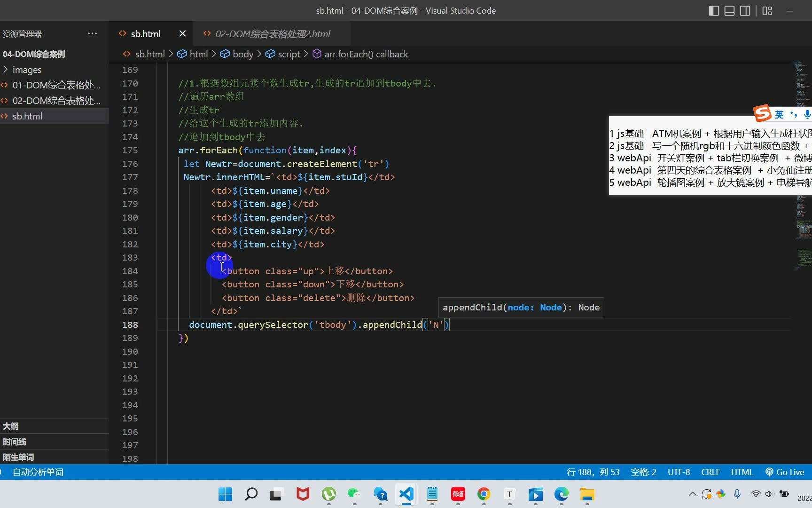Click body breadcrumb item

coord(237,54)
